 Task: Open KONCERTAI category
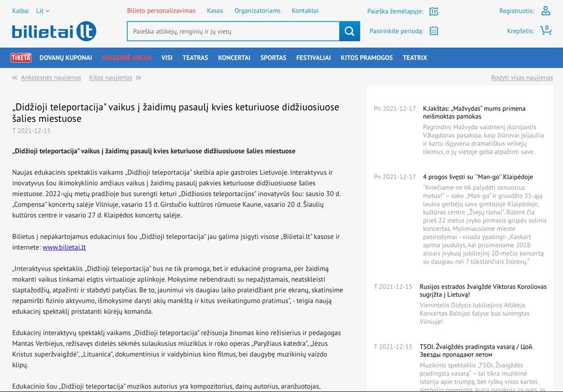(x=234, y=58)
